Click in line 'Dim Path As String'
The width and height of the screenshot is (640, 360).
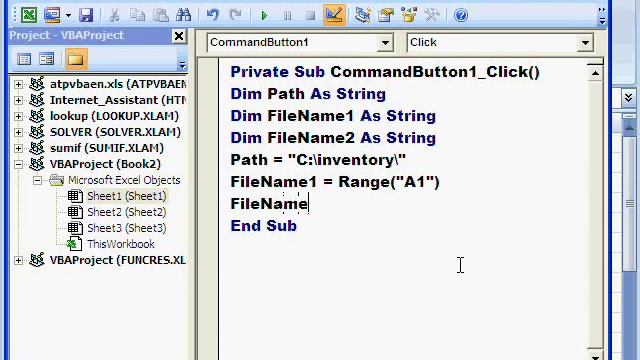[308, 94]
